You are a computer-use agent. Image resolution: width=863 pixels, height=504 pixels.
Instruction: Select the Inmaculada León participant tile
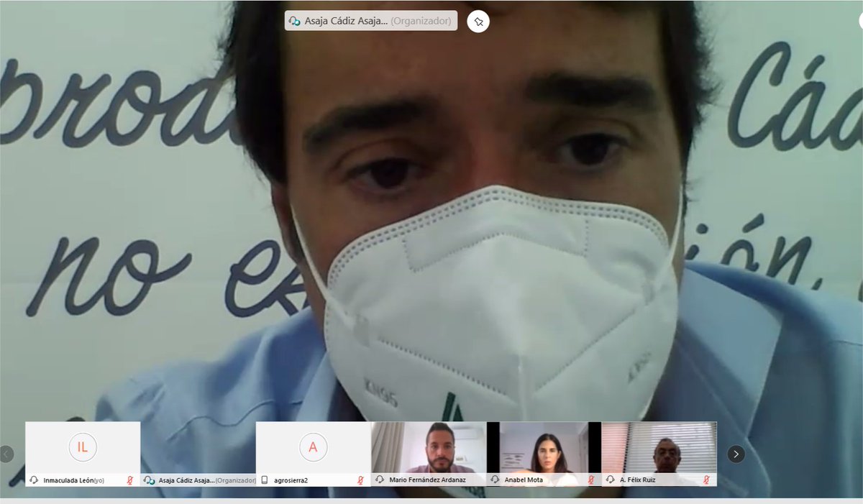coord(83,454)
